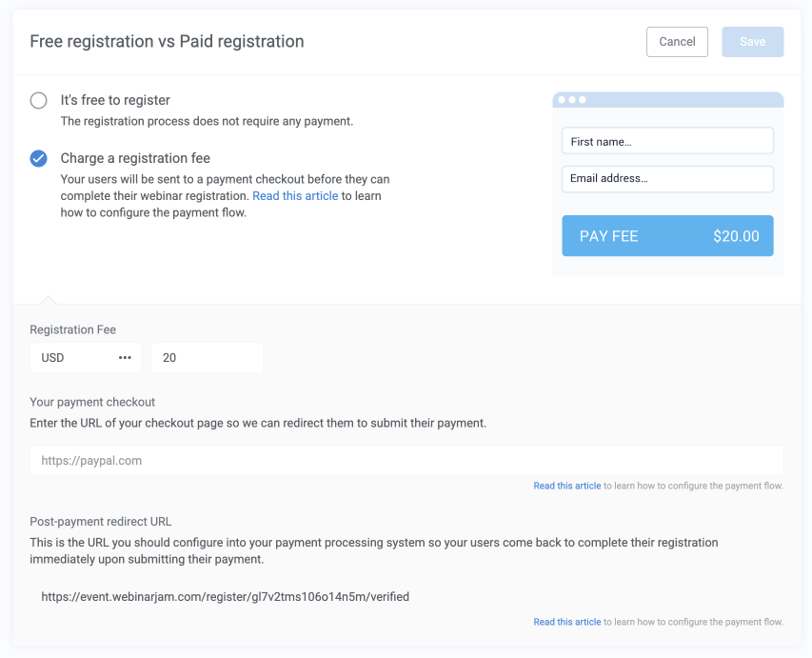Screen dimensions: 812x658
Task: Click the Save button
Action: coord(752,41)
